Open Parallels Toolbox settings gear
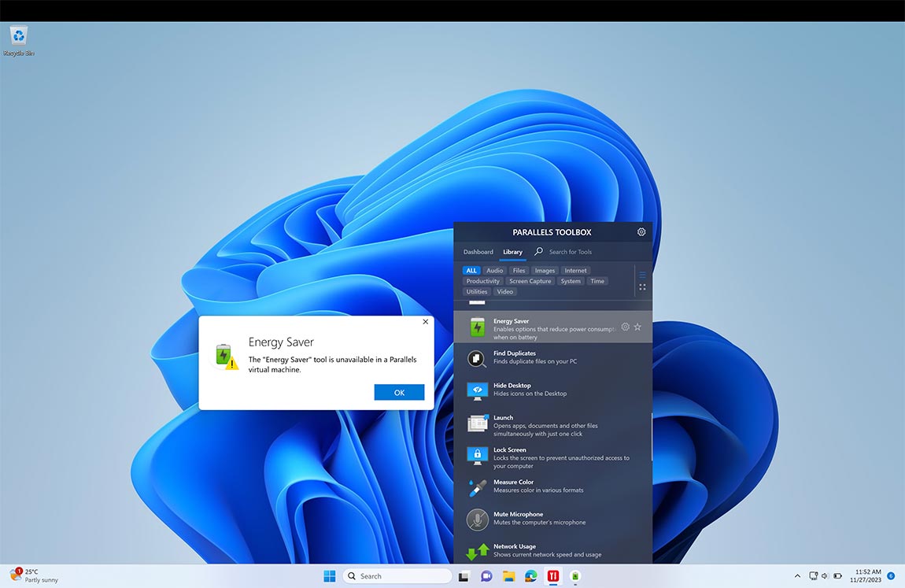905x588 pixels. 641,231
